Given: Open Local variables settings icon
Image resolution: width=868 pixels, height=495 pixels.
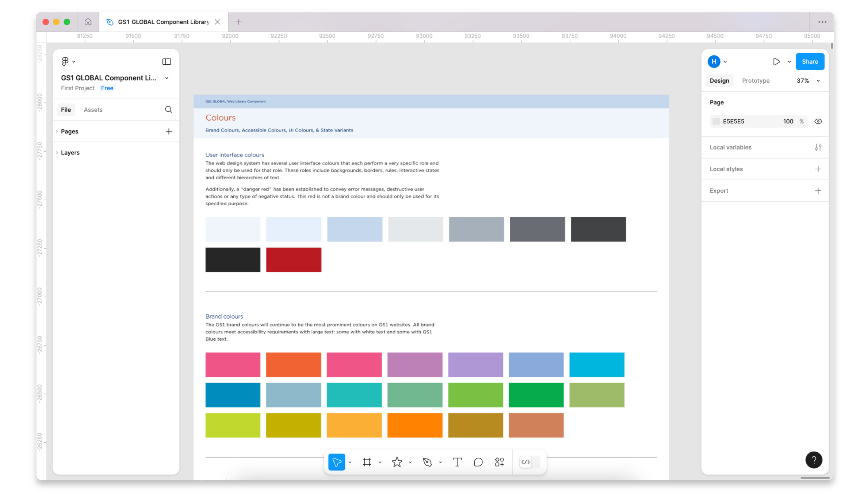Looking at the screenshot, I should click(x=818, y=147).
